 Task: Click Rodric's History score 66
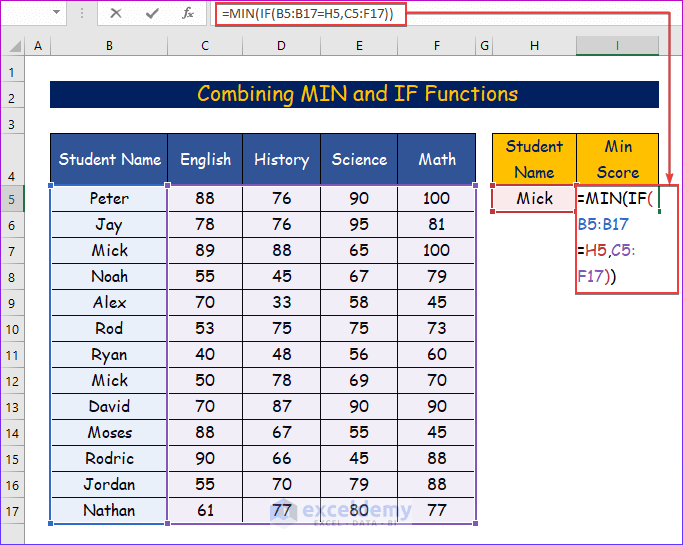pos(281,459)
